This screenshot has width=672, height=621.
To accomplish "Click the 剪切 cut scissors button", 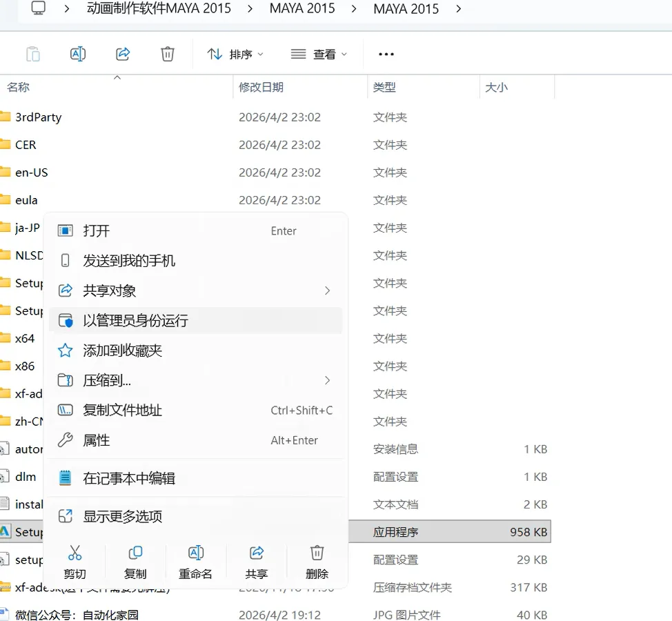I will pyautogui.click(x=75, y=562).
